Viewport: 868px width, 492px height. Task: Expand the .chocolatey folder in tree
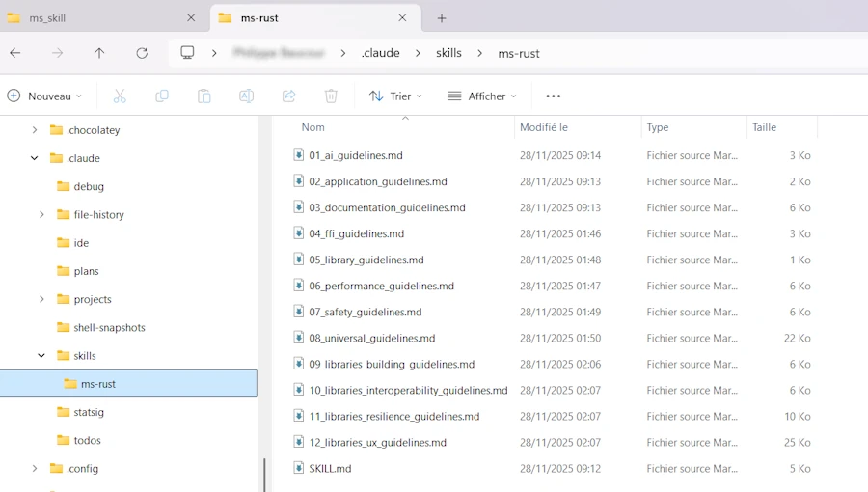pyautogui.click(x=35, y=130)
